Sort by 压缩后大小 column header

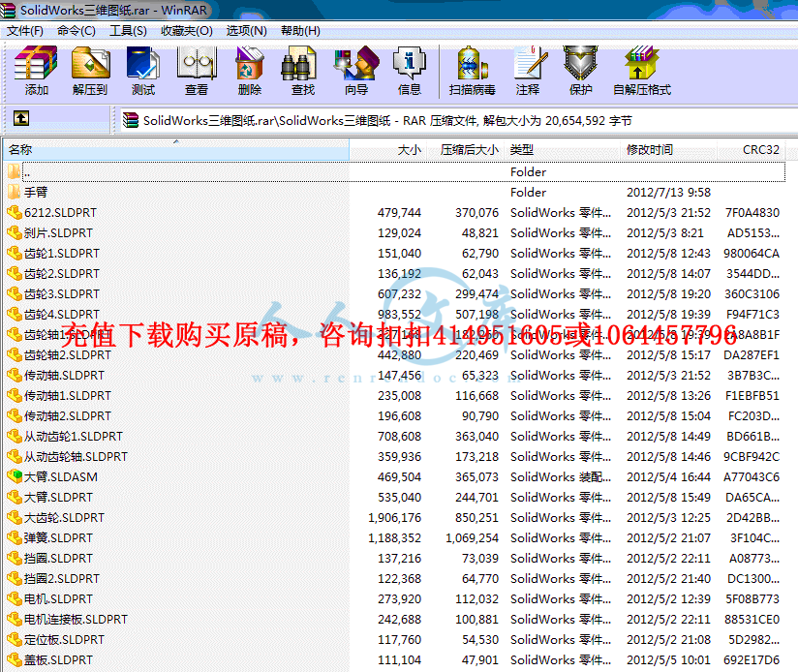(x=465, y=149)
